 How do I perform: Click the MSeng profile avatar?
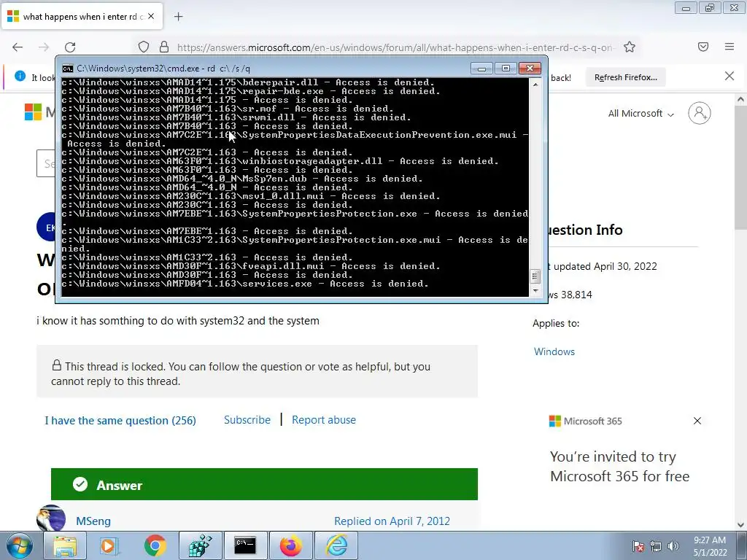pos(51,518)
